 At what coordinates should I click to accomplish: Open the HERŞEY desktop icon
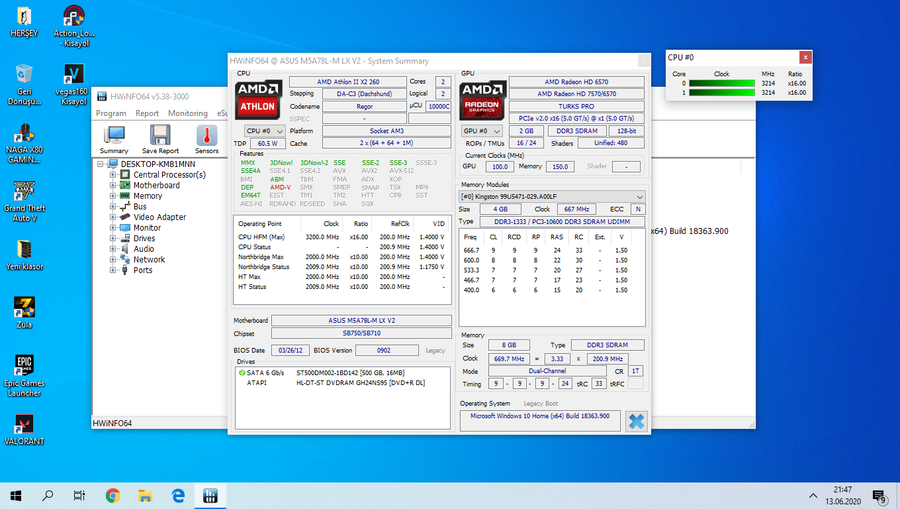pos(24,22)
